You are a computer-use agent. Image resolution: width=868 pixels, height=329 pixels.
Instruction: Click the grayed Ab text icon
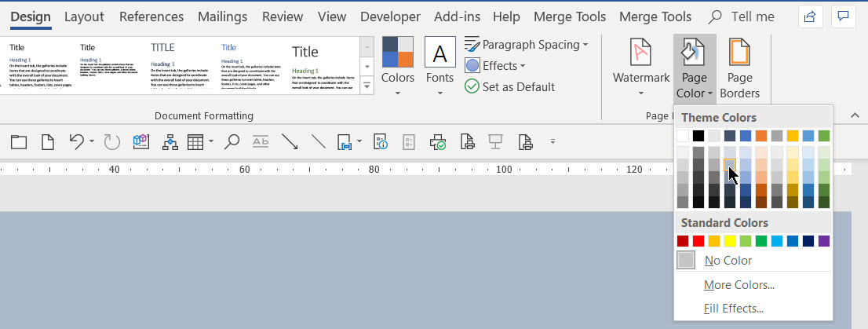261,142
